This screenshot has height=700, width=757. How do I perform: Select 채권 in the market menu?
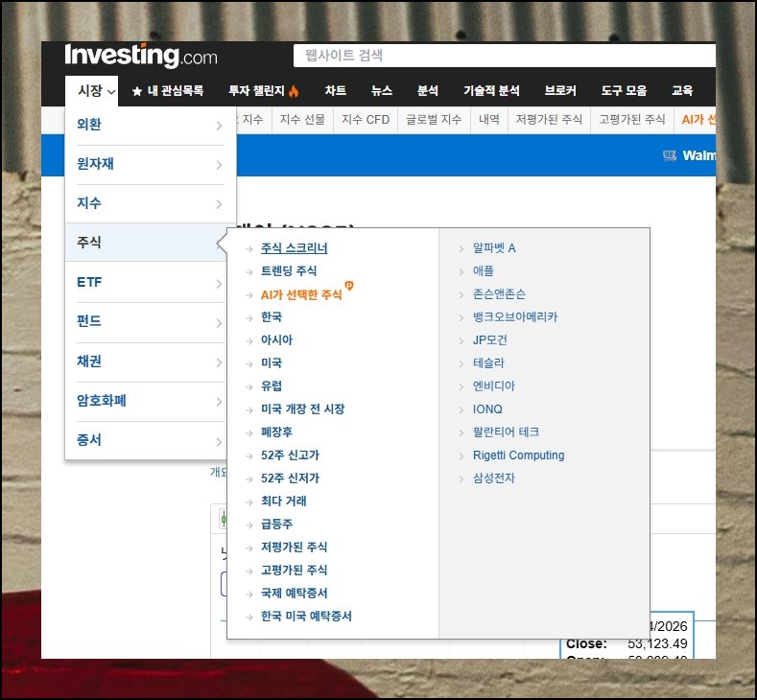click(89, 362)
